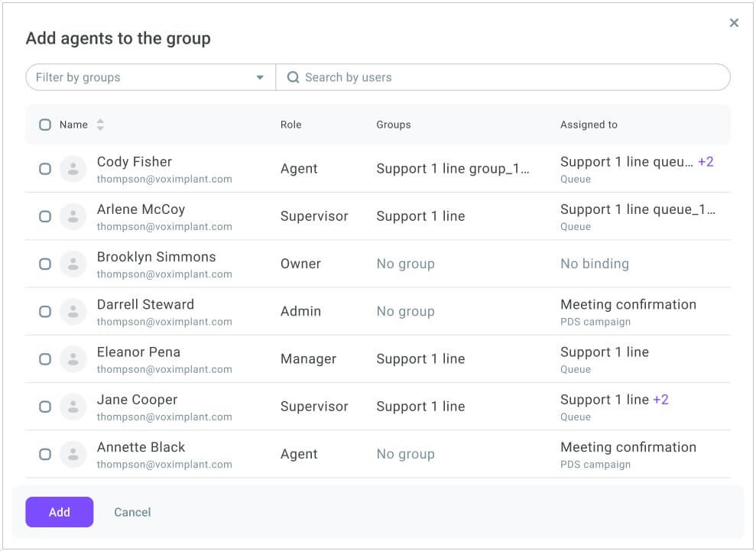Click 'Meeting confirmation' in Darrell Steward's row
This screenshot has height=551, width=756.
pyautogui.click(x=628, y=304)
